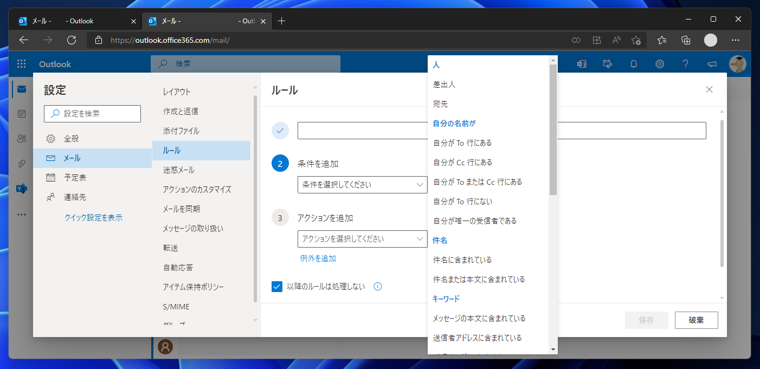
Task: Open 作成と返信 settings page
Action: point(201,112)
